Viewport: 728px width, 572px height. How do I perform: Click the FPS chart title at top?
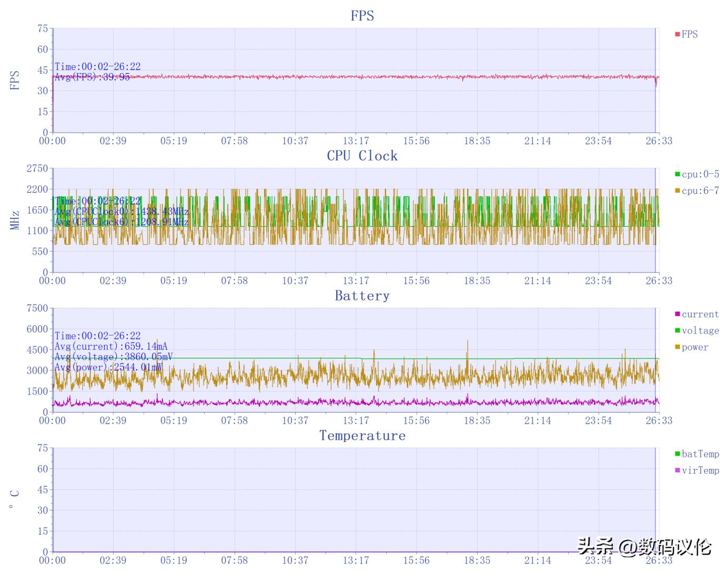362,16
